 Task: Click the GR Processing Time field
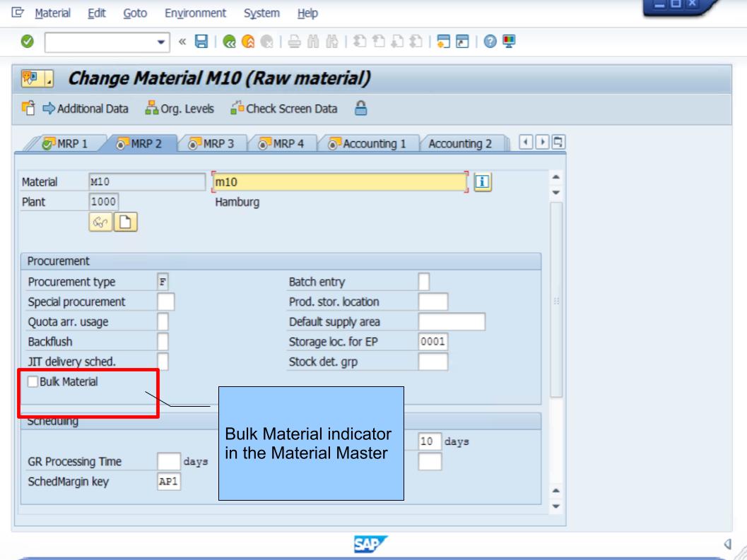pos(169,461)
